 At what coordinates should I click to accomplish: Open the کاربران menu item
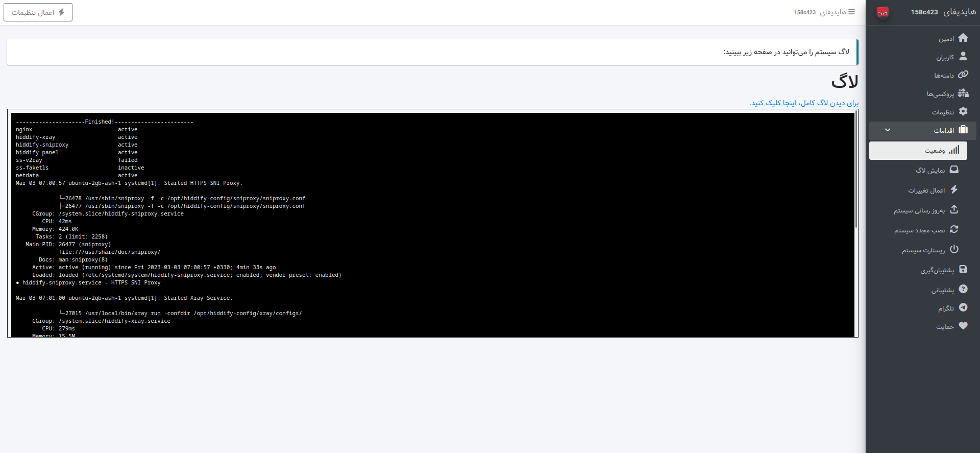click(923, 57)
